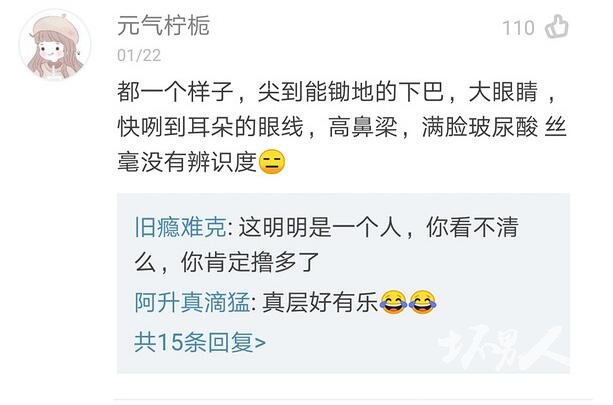Viewport: 613px width, 405px height.
Task: Select comment text 毫没有辨识度
Action: click(187, 162)
